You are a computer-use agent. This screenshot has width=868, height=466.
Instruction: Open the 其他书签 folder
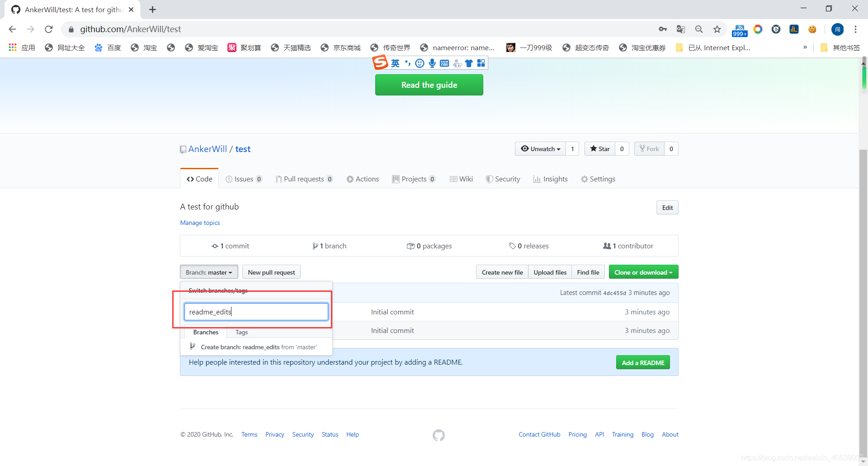pos(840,48)
